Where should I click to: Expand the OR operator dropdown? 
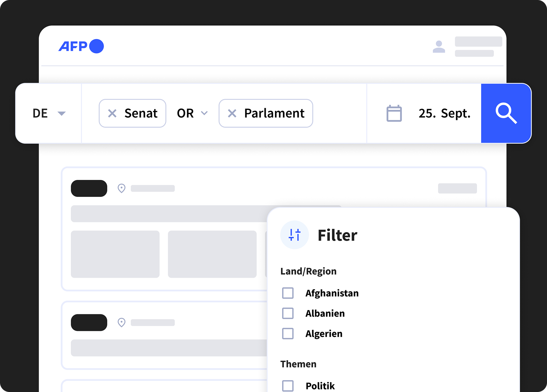click(192, 113)
